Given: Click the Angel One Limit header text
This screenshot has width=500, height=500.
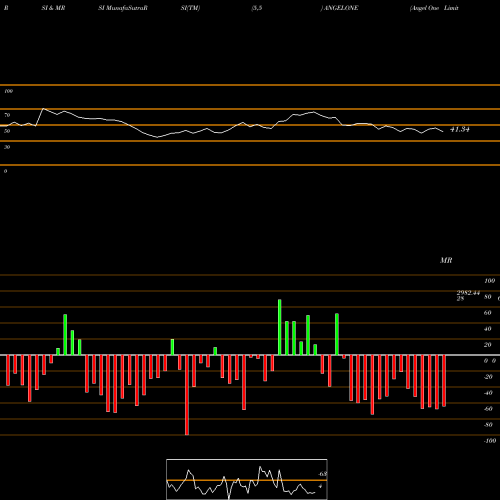Looking at the screenshot, I should pos(434,8).
